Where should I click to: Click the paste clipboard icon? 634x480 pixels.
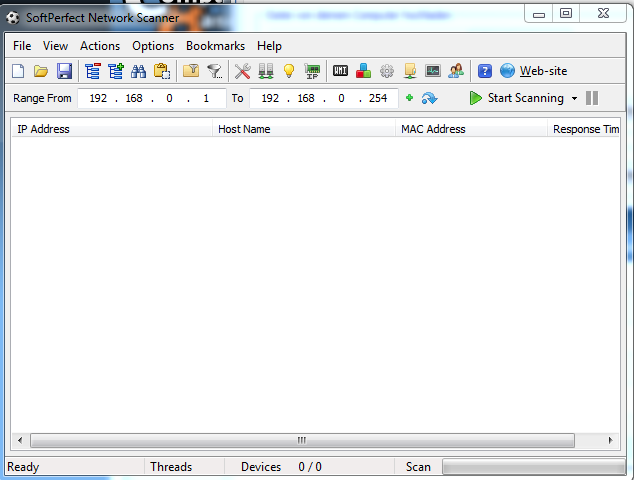pos(162,71)
